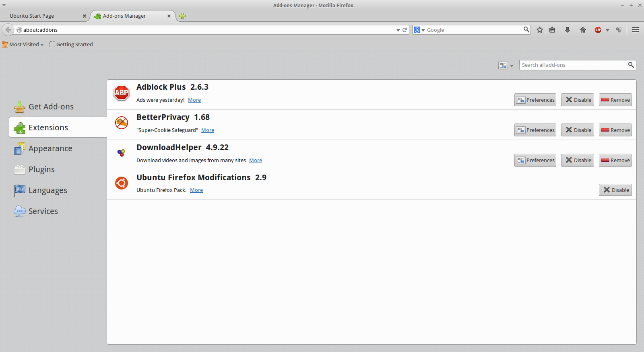The height and width of the screenshot is (352, 644).
Task: Click the magnifier in add-ons search
Action: tap(631, 65)
